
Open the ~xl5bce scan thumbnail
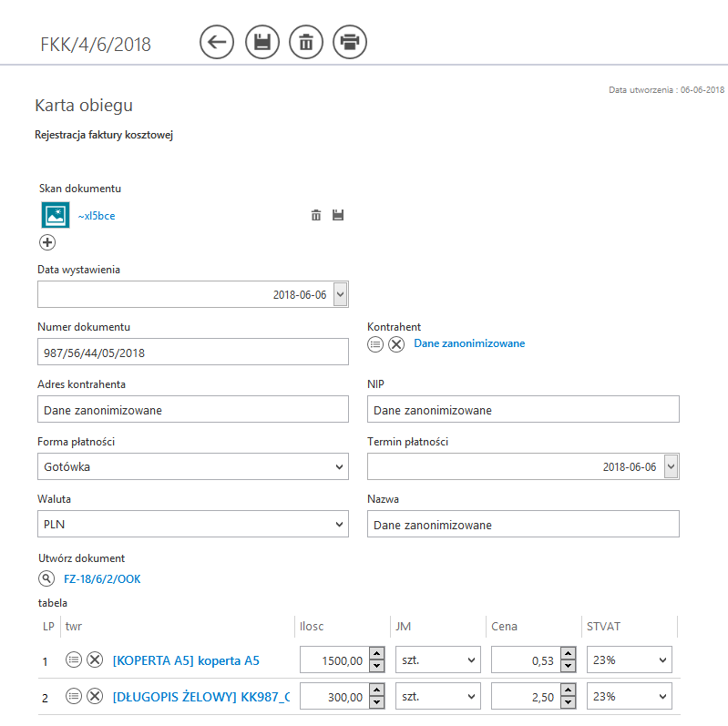pos(56,215)
